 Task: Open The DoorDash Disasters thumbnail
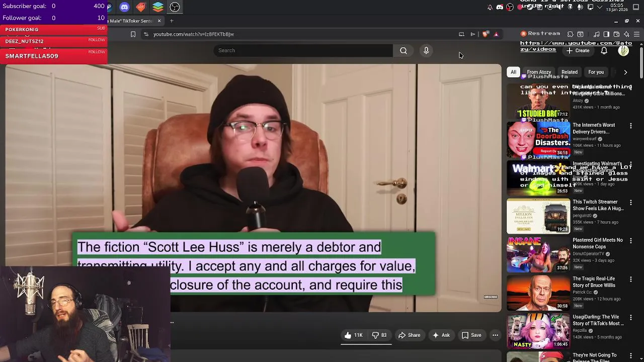(x=538, y=139)
